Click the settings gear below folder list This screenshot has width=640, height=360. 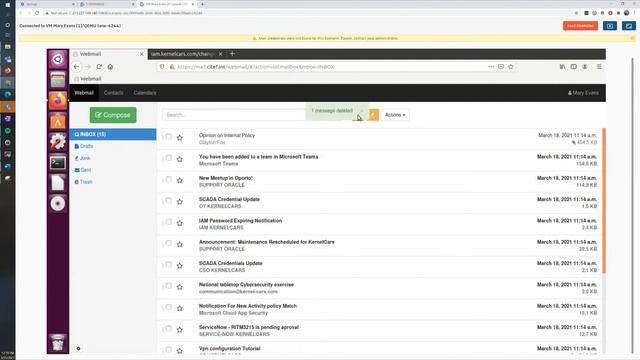(x=78, y=349)
